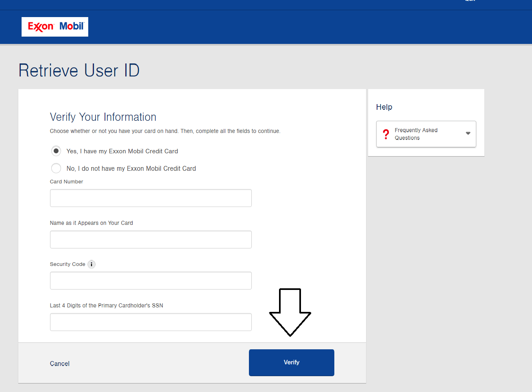The height and width of the screenshot is (392, 532).
Task: Click the Cancel link
Action: [x=60, y=364]
